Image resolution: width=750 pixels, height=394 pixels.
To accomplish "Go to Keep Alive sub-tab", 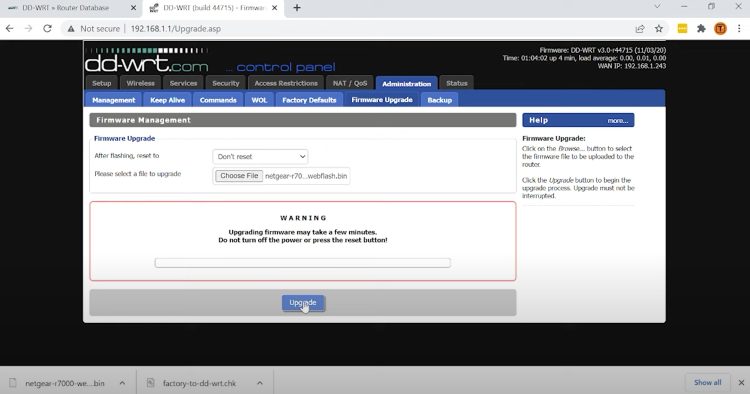I will tap(167, 100).
